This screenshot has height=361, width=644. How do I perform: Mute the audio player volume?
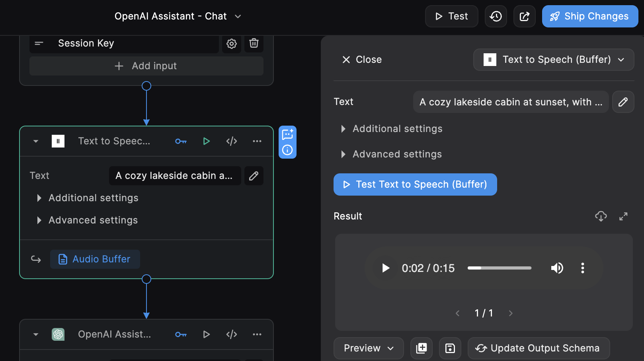click(557, 268)
